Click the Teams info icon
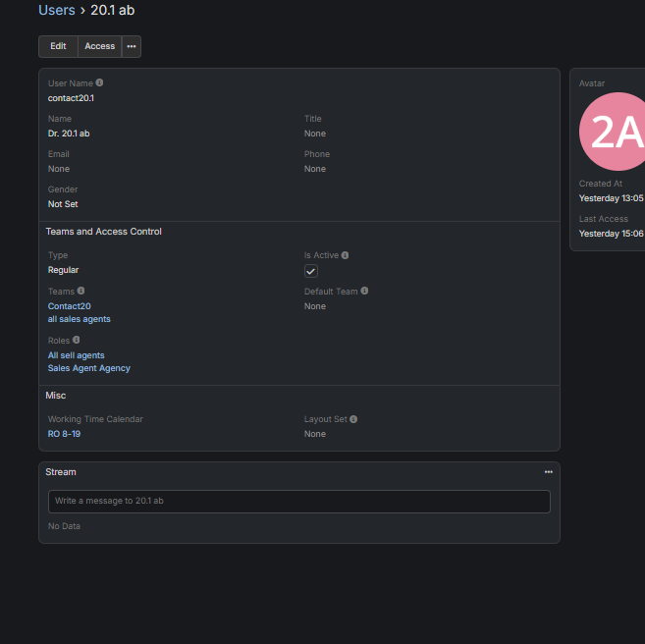The image size is (645, 644). pyautogui.click(x=81, y=291)
